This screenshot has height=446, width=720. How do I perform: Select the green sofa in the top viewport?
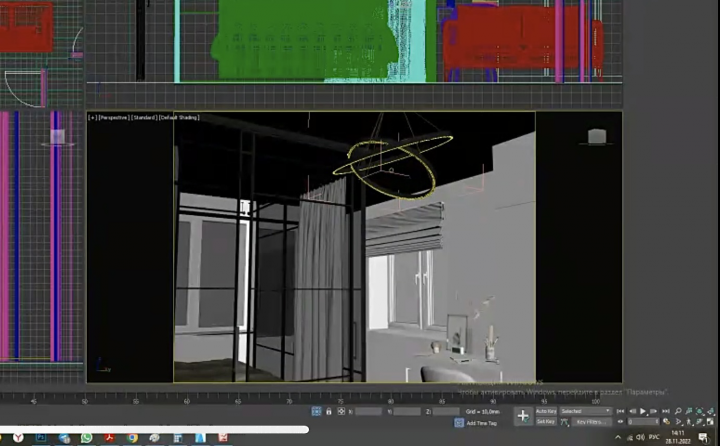coord(303,41)
